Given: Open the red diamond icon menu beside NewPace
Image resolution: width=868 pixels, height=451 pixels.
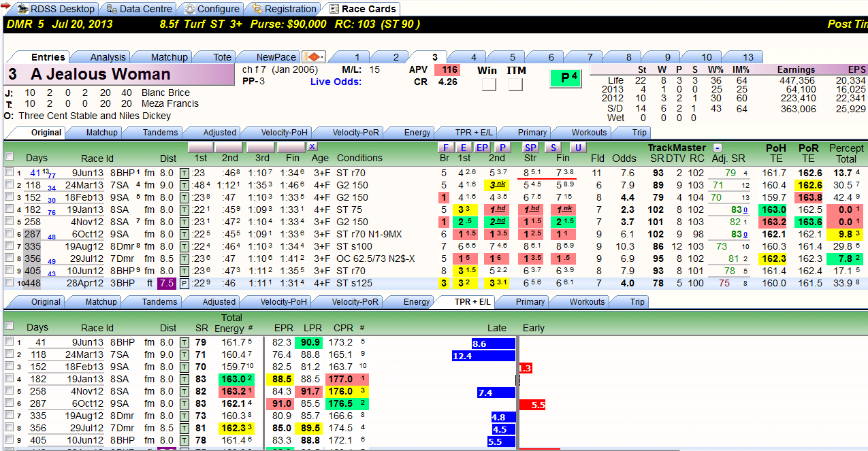Looking at the screenshot, I should [x=314, y=57].
